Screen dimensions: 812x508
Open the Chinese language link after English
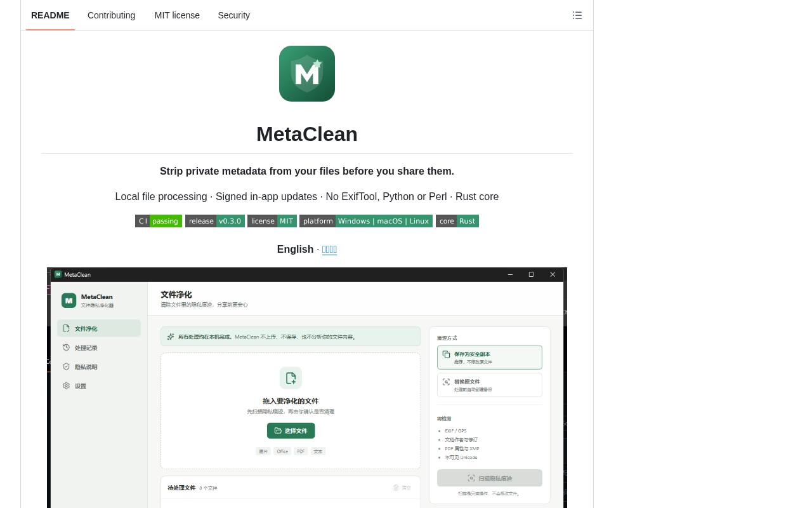coord(329,250)
